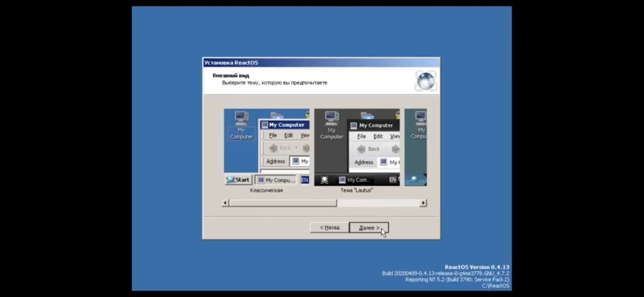Click the empty scrollbar track right of thumb

(378, 203)
